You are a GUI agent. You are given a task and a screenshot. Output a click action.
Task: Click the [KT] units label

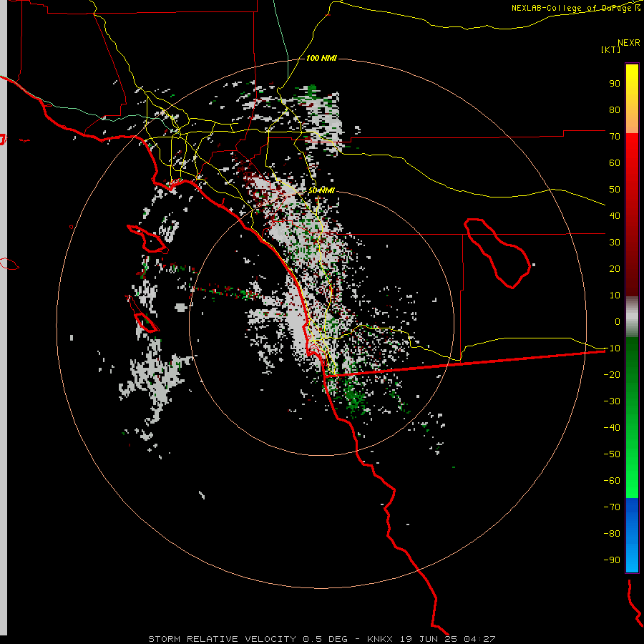click(x=611, y=49)
